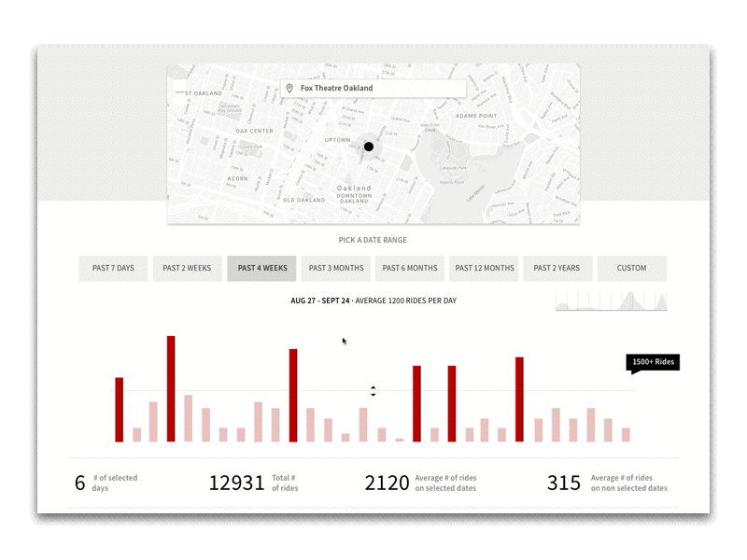747x560 pixels.
Task: Click the 315 non-selected average value
Action: (x=564, y=483)
